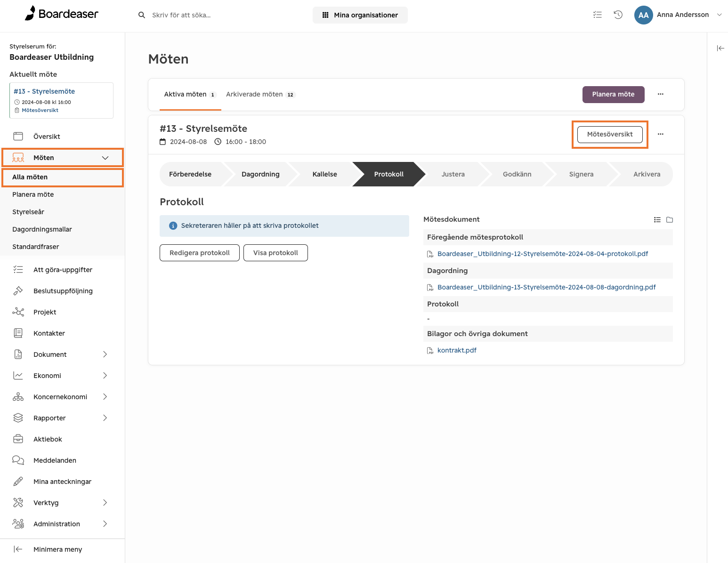Screen dimensions: 728x563
Task: Open the kontrakt.pdf link
Action: (457, 350)
